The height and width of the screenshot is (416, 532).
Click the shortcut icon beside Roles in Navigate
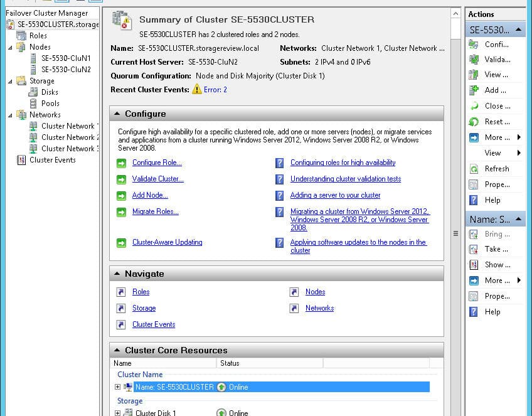(121, 292)
